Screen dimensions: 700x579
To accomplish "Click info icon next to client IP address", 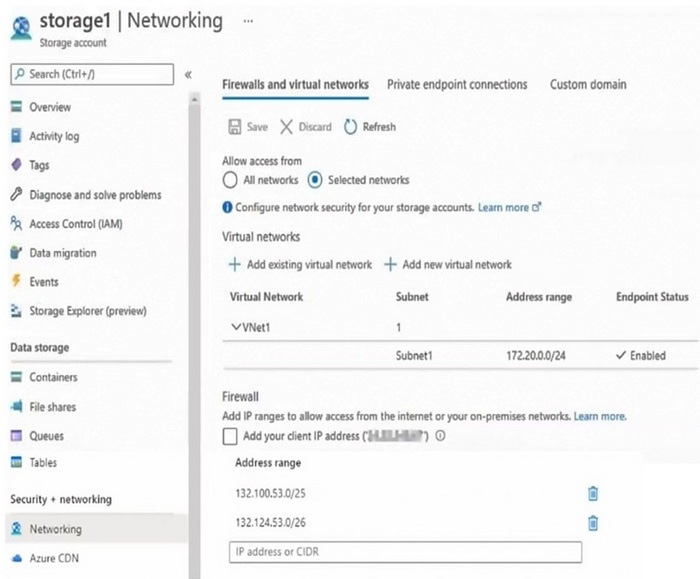I will pyautogui.click(x=440, y=436).
